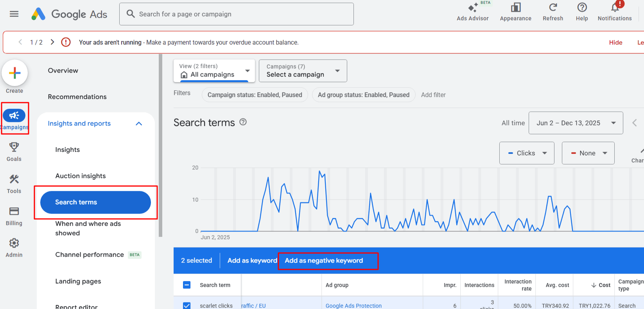The height and width of the screenshot is (309, 644).
Task: Open Billing in the sidebar
Action: click(x=14, y=216)
